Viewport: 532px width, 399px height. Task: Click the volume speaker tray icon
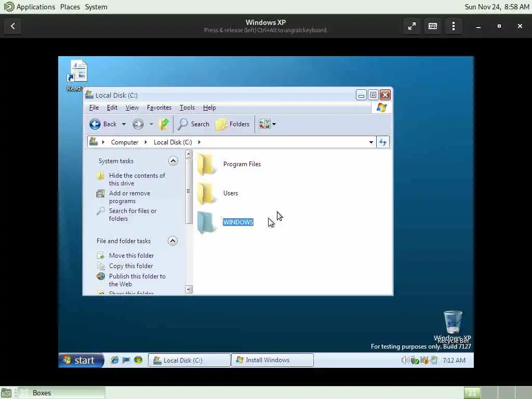point(405,361)
